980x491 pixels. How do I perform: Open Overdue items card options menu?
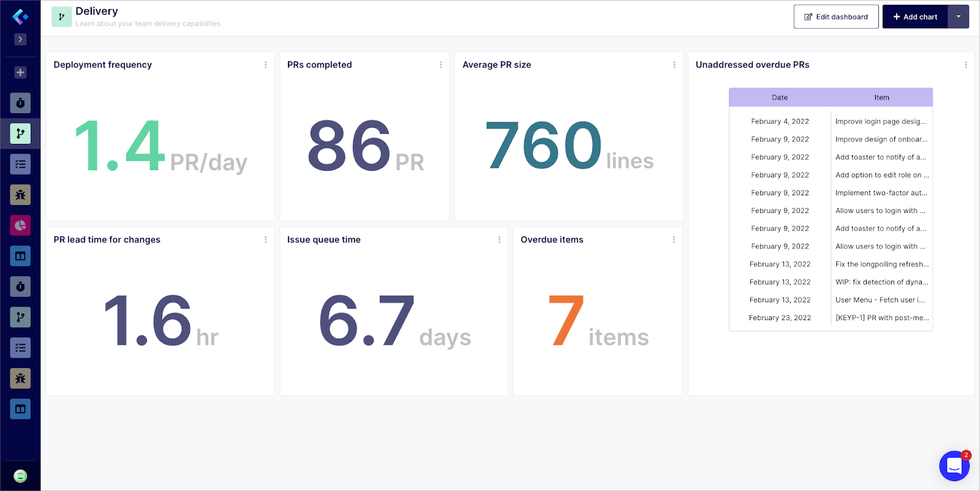674,240
